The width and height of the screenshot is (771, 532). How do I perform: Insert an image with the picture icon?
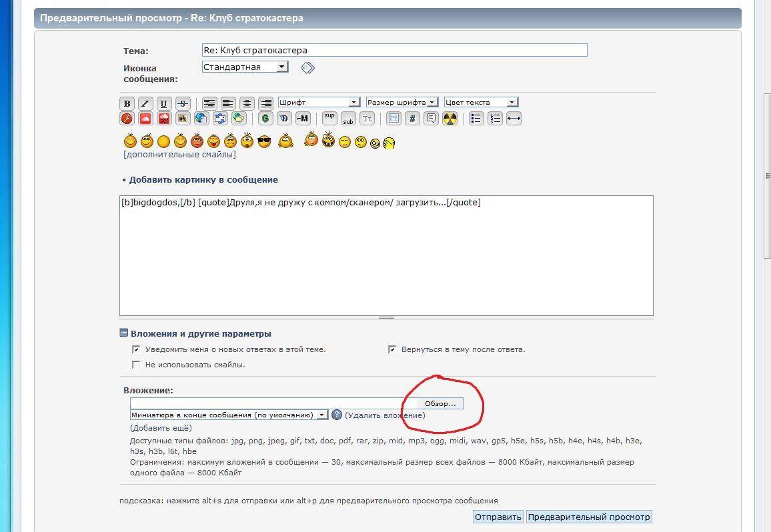[x=183, y=119]
